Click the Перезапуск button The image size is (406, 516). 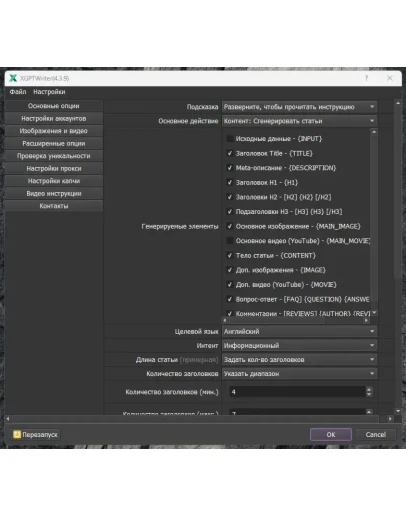[36, 434]
